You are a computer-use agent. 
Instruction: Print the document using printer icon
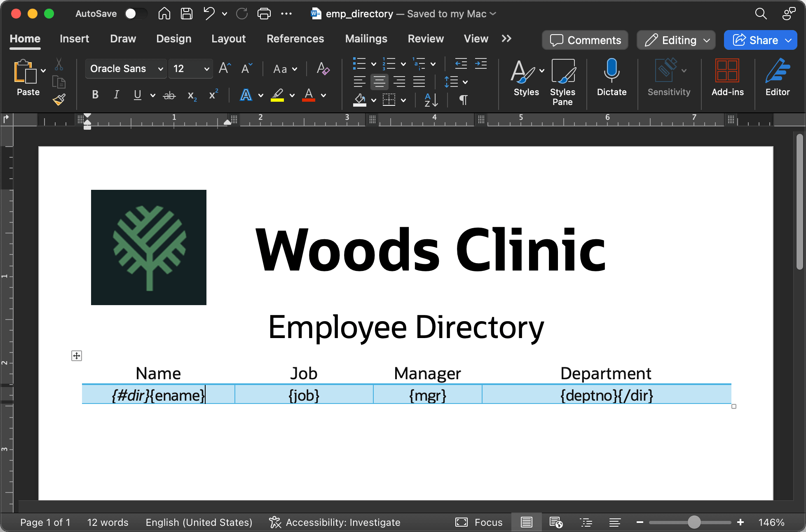point(264,14)
